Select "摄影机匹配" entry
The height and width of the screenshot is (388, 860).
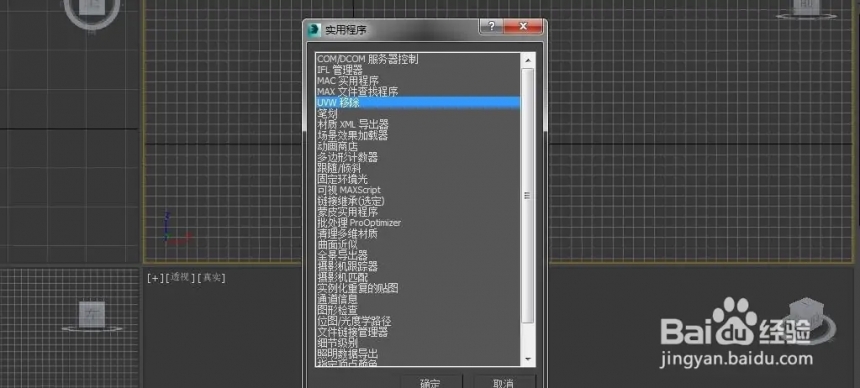[x=417, y=278]
